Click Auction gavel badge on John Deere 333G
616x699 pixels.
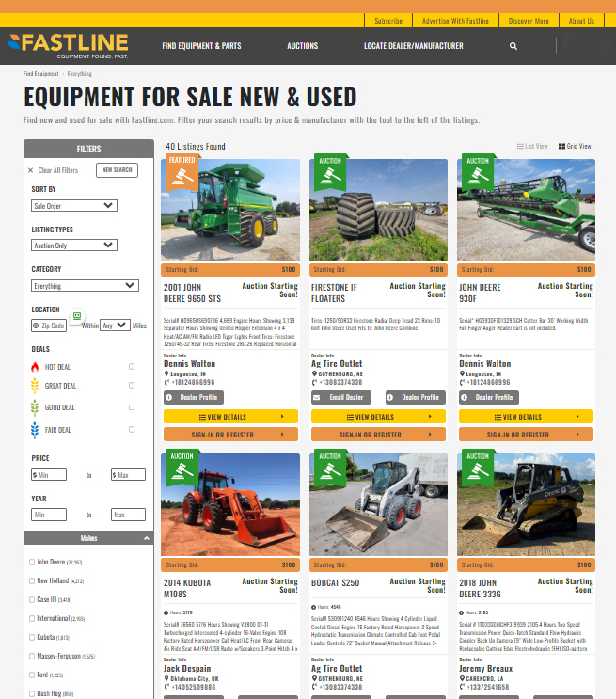478,469
